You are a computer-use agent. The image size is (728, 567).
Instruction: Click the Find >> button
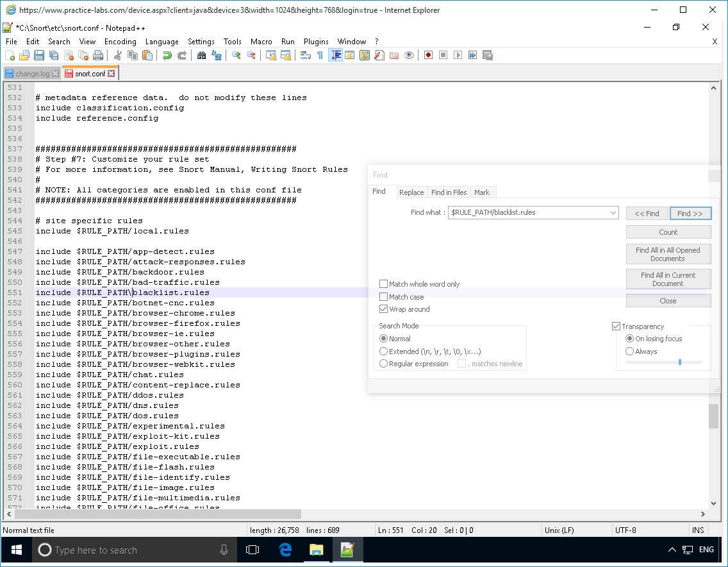(x=690, y=214)
